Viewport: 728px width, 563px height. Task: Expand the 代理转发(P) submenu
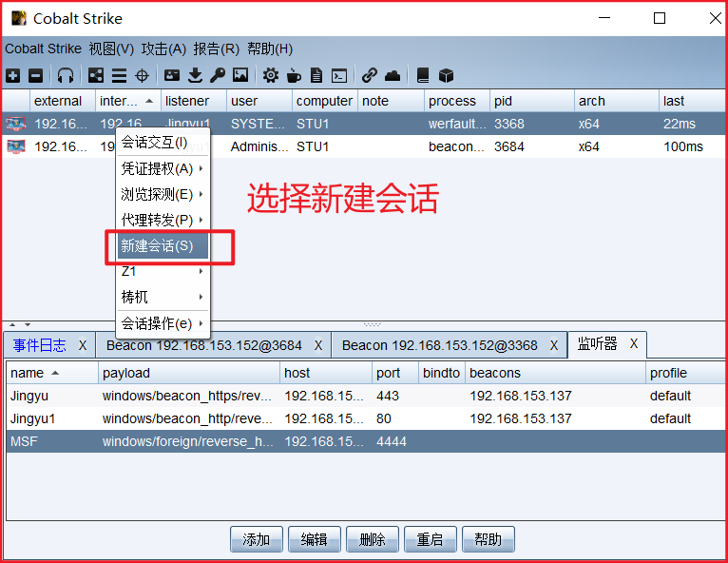pyautogui.click(x=163, y=220)
